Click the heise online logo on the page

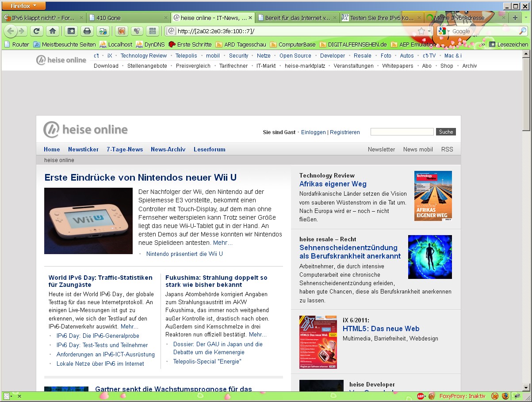click(85, 130)
